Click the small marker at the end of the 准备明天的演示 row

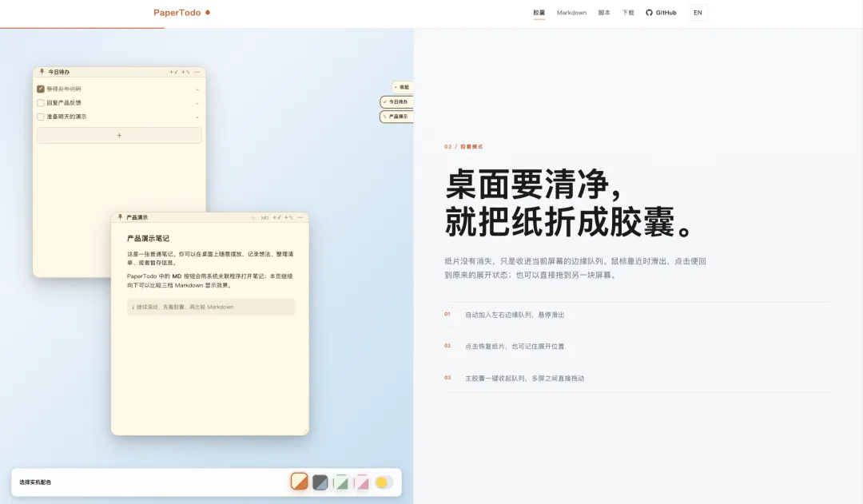coord(197,117)
